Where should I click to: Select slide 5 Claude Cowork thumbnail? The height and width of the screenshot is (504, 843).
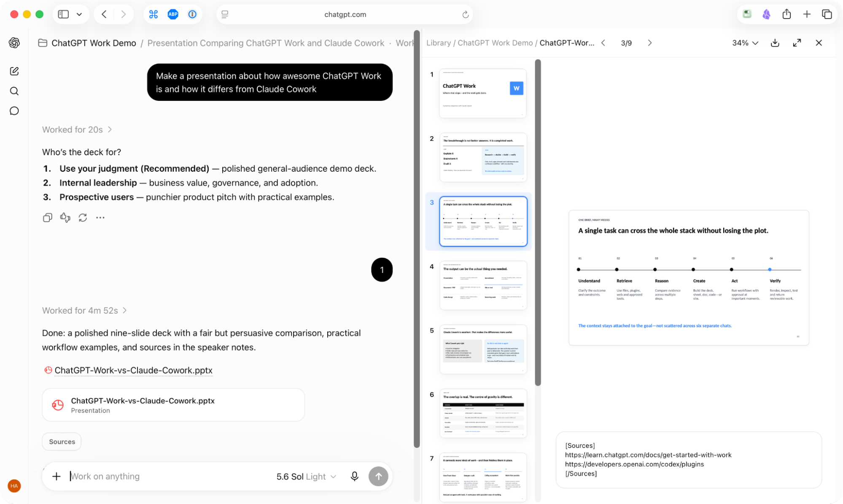(483, 350)
